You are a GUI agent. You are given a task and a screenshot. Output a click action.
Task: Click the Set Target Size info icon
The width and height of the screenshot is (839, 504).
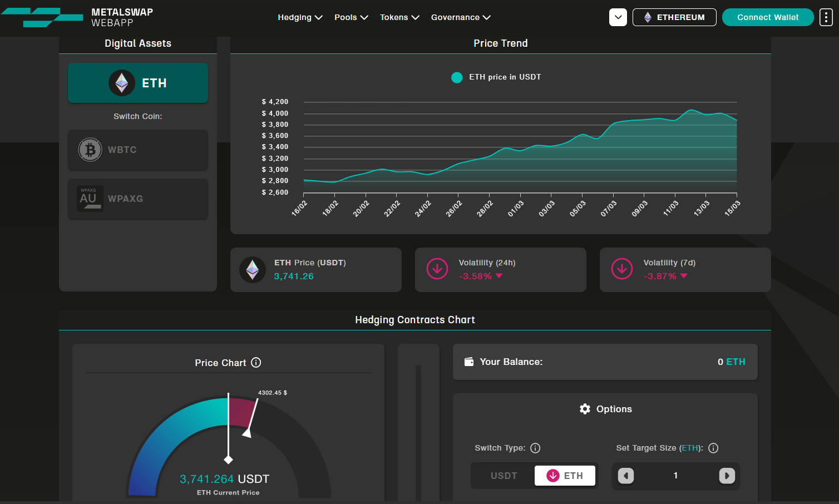713,448
